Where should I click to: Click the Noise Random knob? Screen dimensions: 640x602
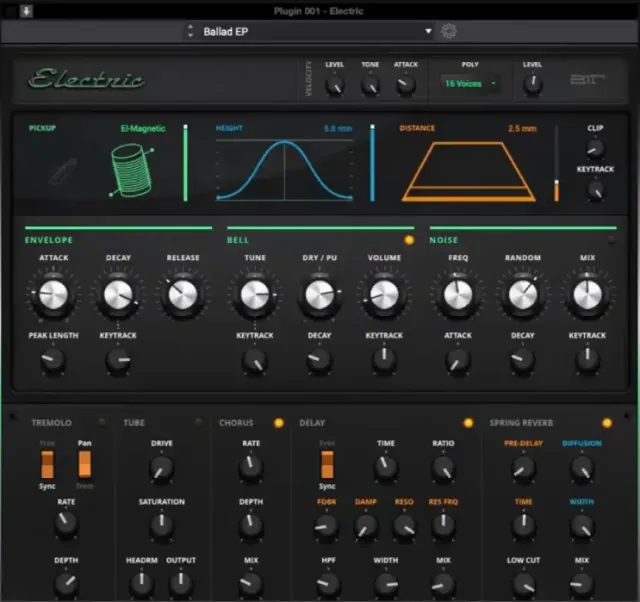point(522,295)
